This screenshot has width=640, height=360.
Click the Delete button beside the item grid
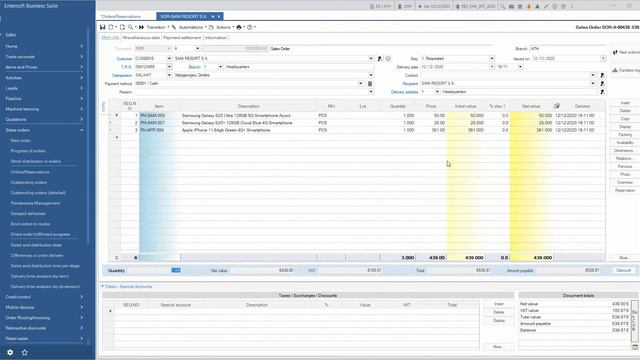[x=625, y=111]
